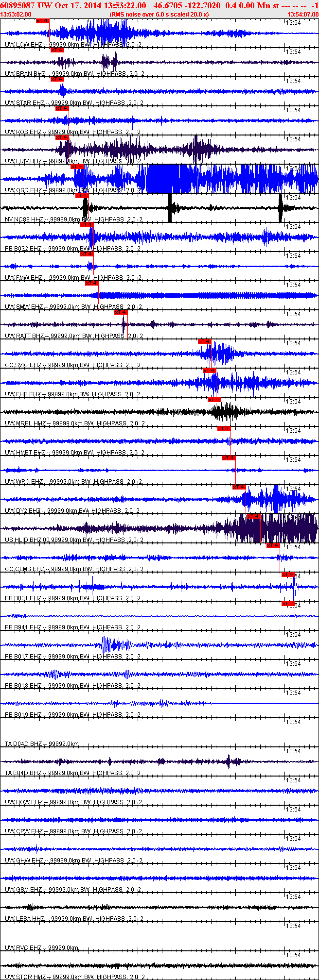Select the CC.CLMS EHZ station label

[25, 569]
